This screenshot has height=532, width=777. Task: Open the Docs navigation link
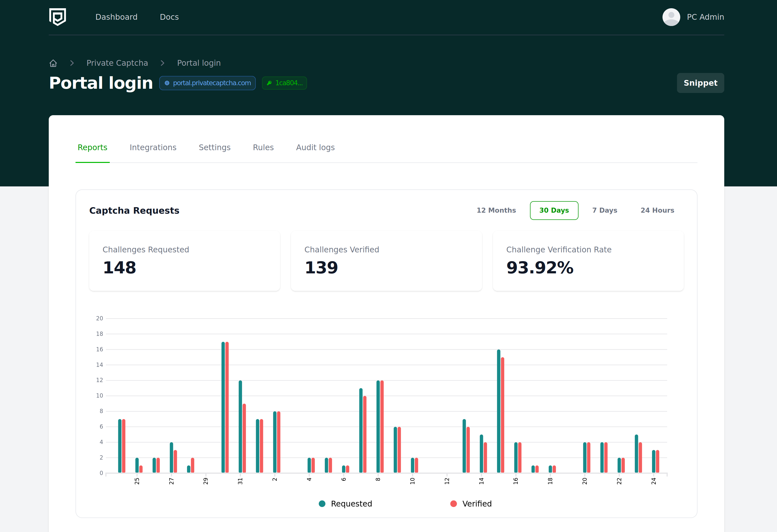(169, 17)
